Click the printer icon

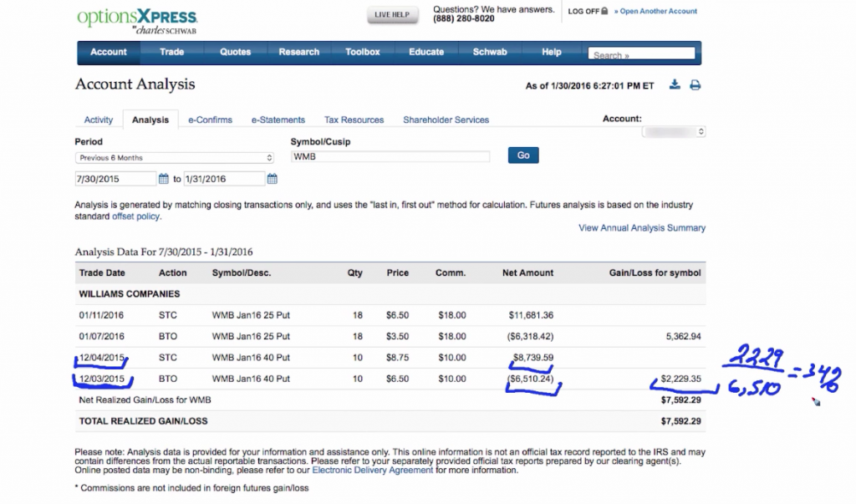(x=695, y=85)
